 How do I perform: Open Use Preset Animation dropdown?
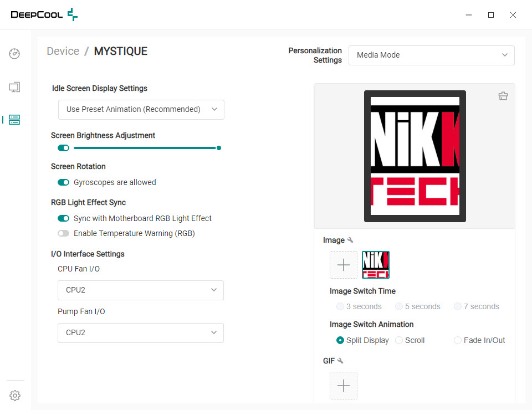pyautogui.click(x=141, y=110)
